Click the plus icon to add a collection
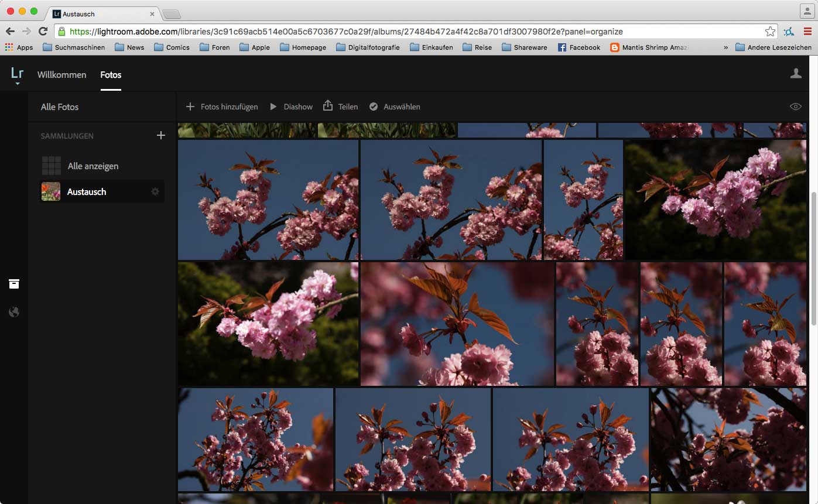Image resolution: width=818 pixels, height=504 pixels. point(161,136)
